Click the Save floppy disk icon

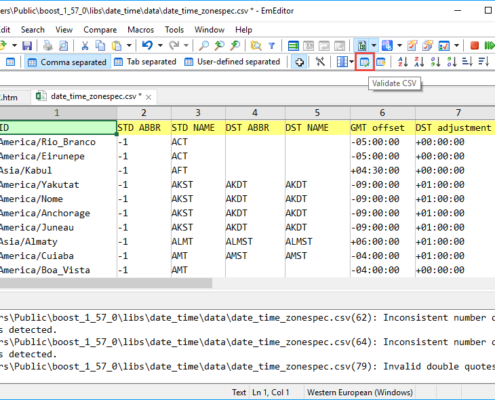pos(27,45)
